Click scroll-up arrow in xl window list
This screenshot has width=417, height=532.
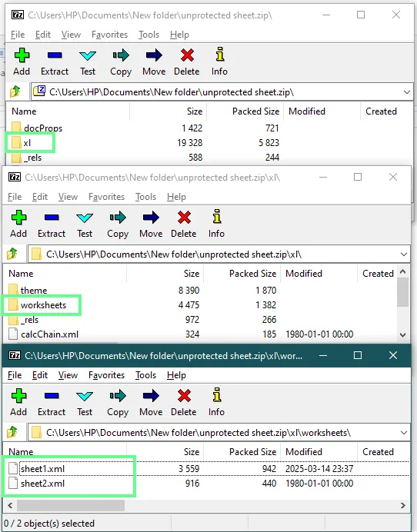coord(402,271)
